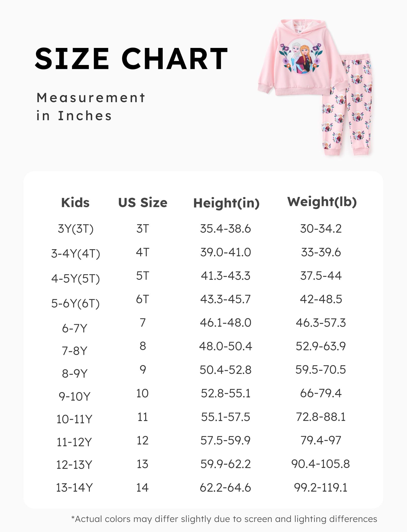Screen dimensions: 407x532
Task: Click the Measurement in Inches subtitle
Action: pyautogui.click(x=90, y=107)
